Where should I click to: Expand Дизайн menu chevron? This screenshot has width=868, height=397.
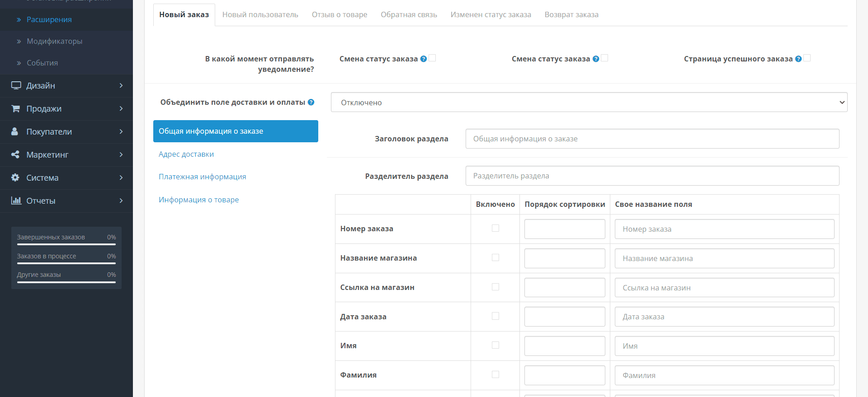121,85
